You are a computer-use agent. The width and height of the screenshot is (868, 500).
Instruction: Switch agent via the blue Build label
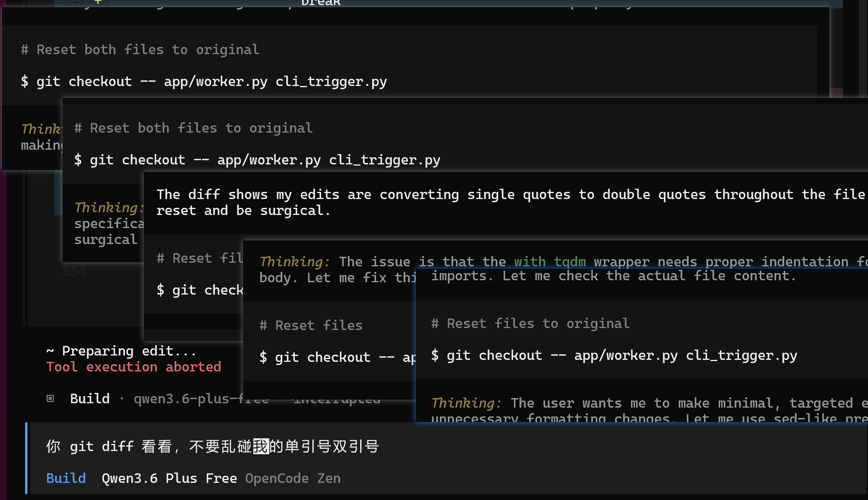66,478
